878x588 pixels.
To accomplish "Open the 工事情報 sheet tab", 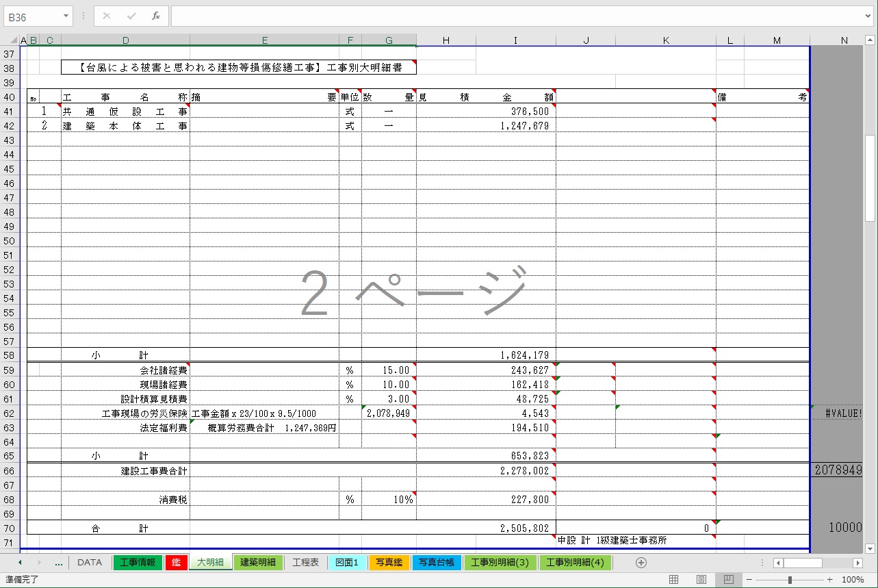I will click(x=138, y=563).
